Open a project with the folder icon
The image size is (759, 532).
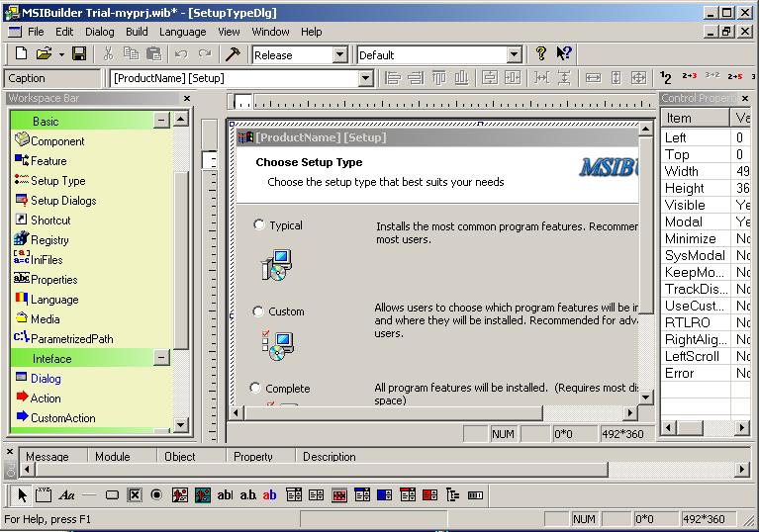click(44, 53)
